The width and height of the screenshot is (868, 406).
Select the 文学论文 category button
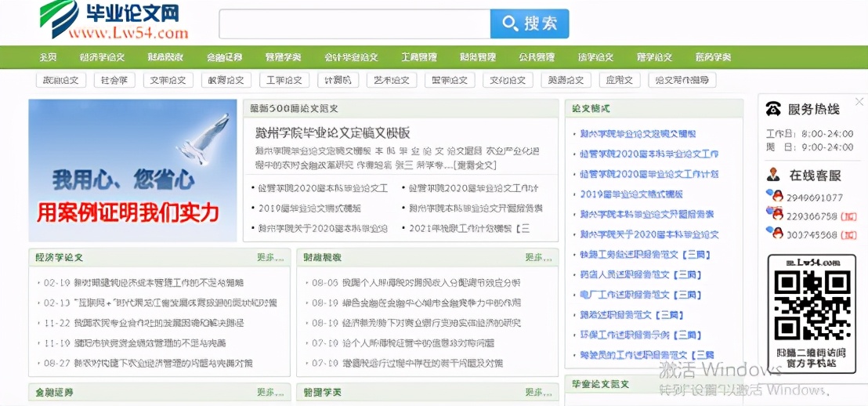168,80
